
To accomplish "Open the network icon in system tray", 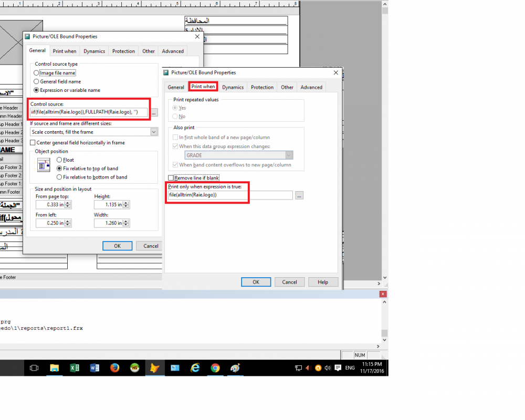I will pos(298,368).
